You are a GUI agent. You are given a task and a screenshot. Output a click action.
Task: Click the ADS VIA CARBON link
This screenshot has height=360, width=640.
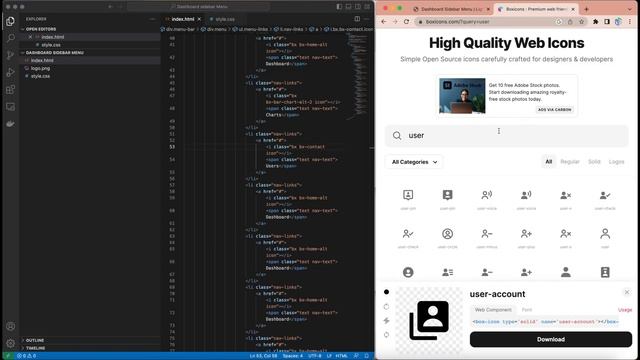pos(554,109)
